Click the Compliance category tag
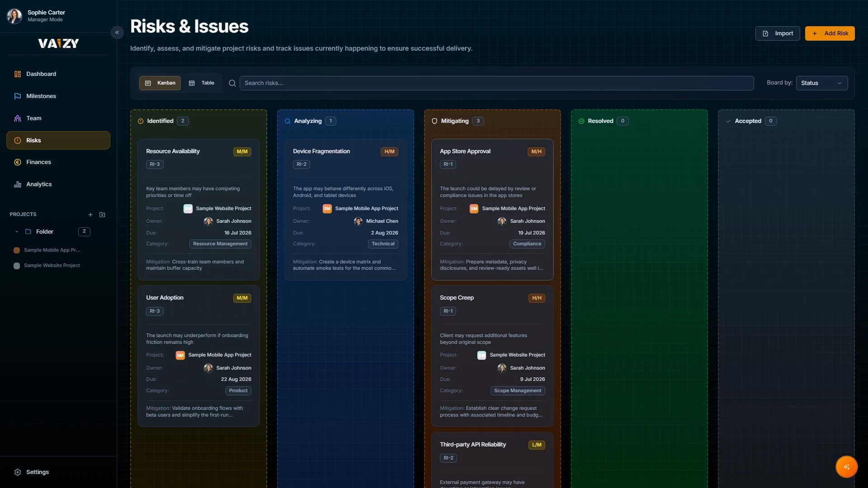This screenshot has width=868, height=488. 527,244
